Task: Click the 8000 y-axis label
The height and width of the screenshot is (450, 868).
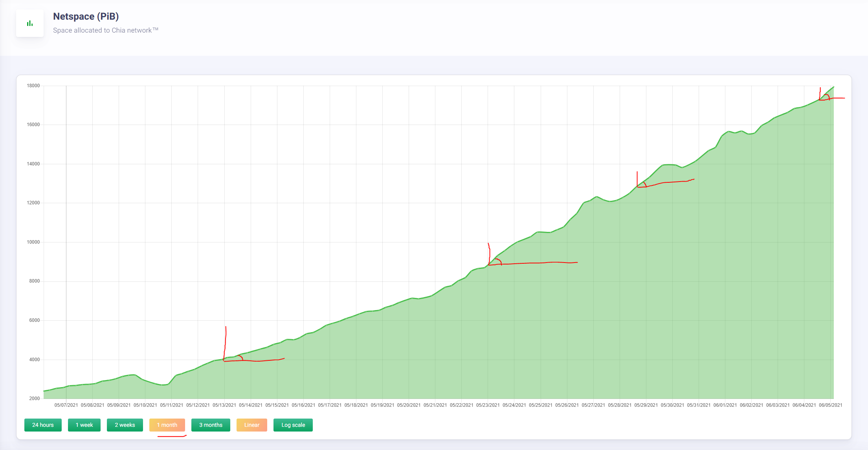Action: [34, 281]
